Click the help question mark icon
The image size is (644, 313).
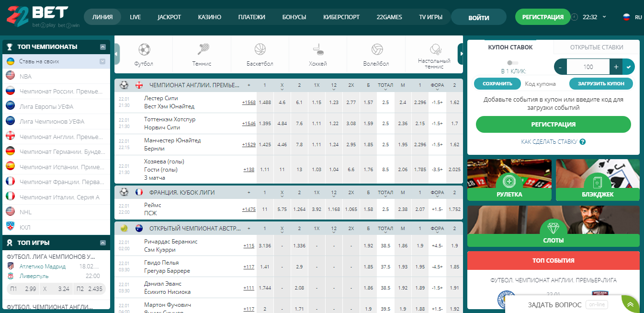click(x=583, y=142)
